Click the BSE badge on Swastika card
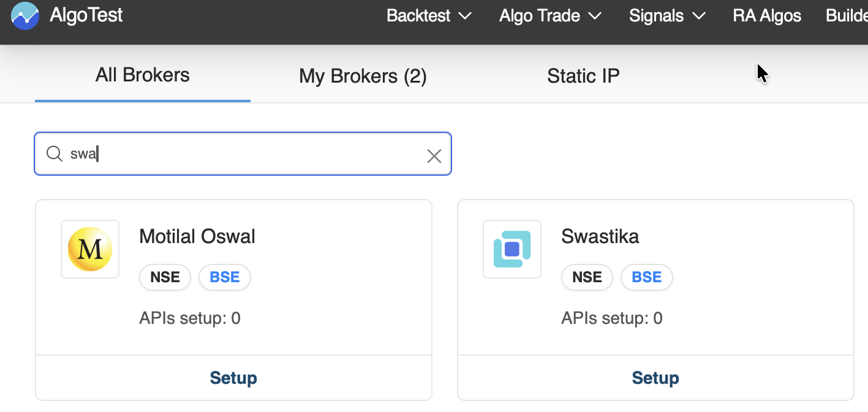 pyautogui.click(x=647, y=277)
